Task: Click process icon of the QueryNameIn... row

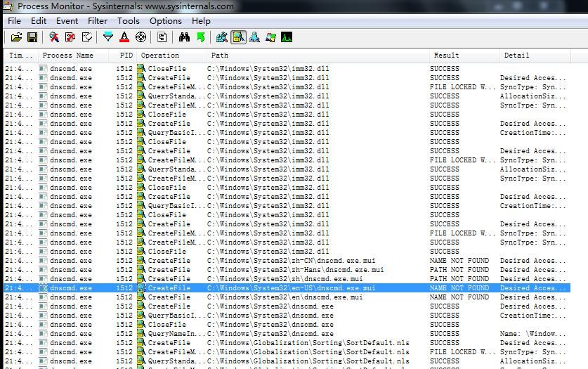Action: point(43,334)
